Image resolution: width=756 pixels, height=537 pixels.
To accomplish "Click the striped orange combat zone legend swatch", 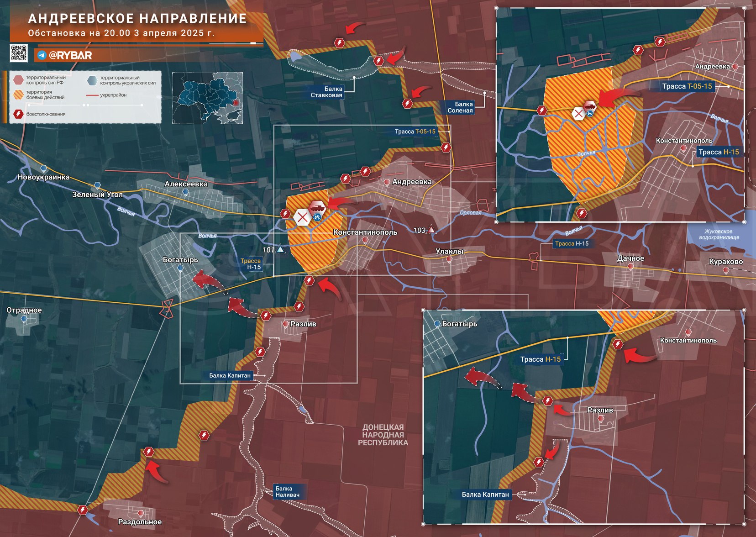I will point(18,95).
